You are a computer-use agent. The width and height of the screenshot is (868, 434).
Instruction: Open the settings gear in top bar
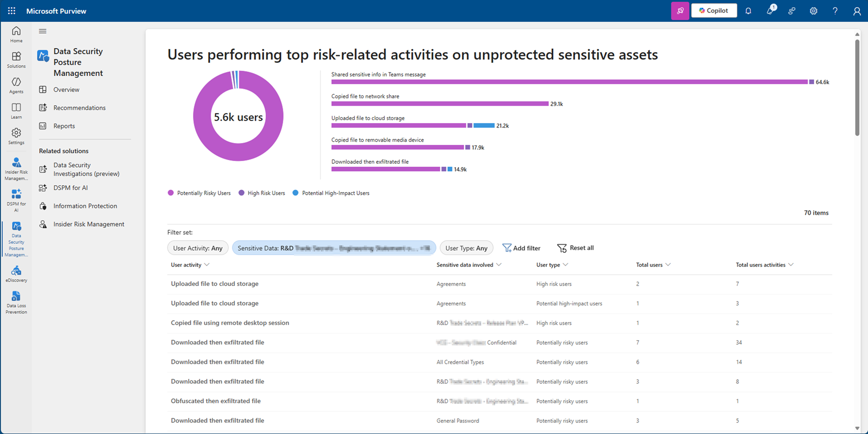(x=814, y=11)
